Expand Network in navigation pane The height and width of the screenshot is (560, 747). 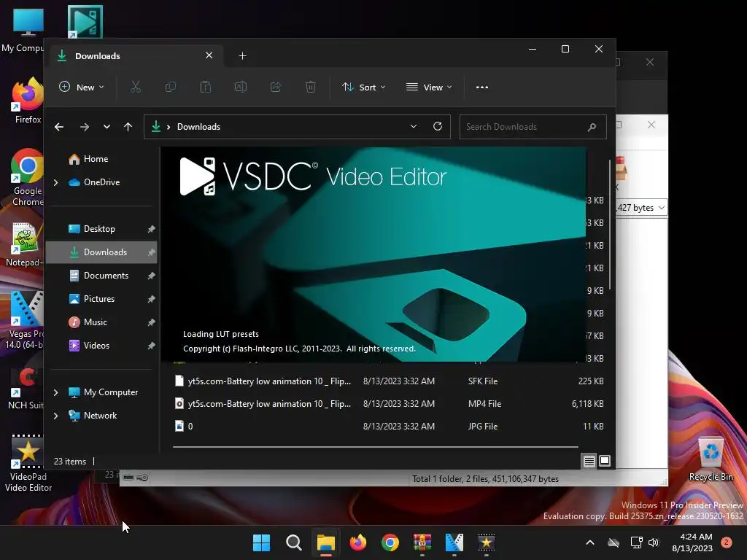pos(55,416)
